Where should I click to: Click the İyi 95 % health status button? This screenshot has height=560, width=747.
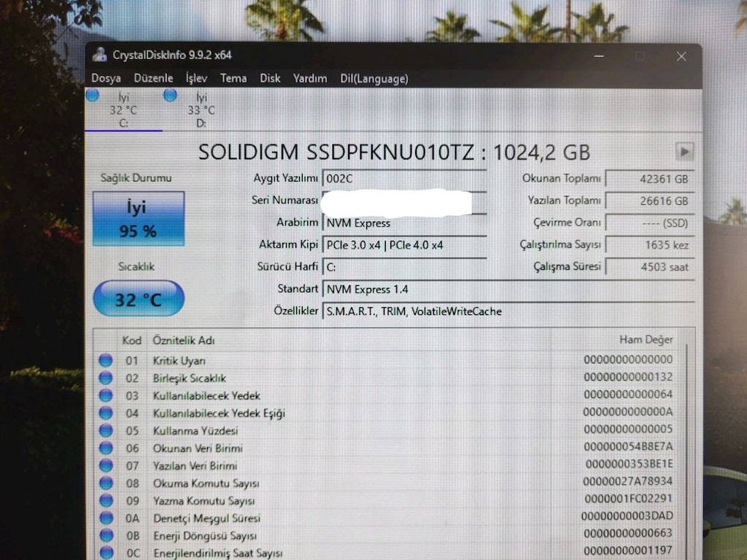point(139,219)
